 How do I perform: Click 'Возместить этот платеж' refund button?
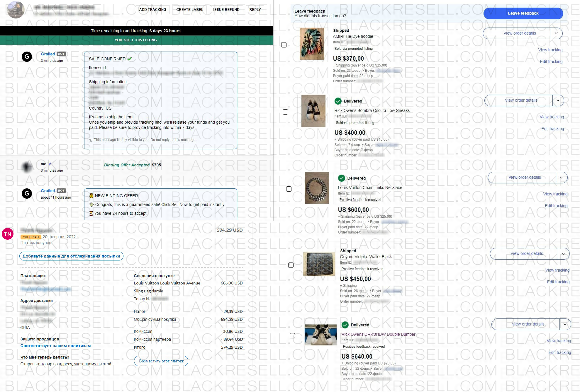(x=161, y=361)
